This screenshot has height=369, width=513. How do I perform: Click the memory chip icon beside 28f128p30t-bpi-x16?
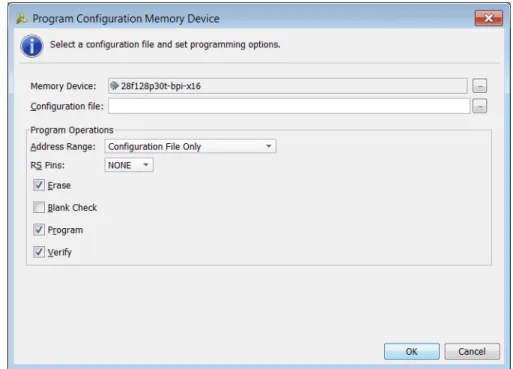point(114,86)
